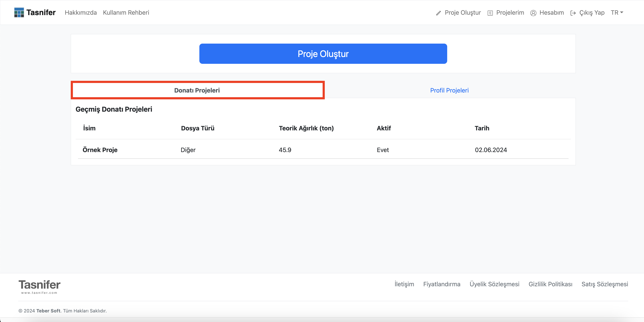Screen dimensions: 644x322
Task: Click the Tarih column header
Action: coord(482,128)
